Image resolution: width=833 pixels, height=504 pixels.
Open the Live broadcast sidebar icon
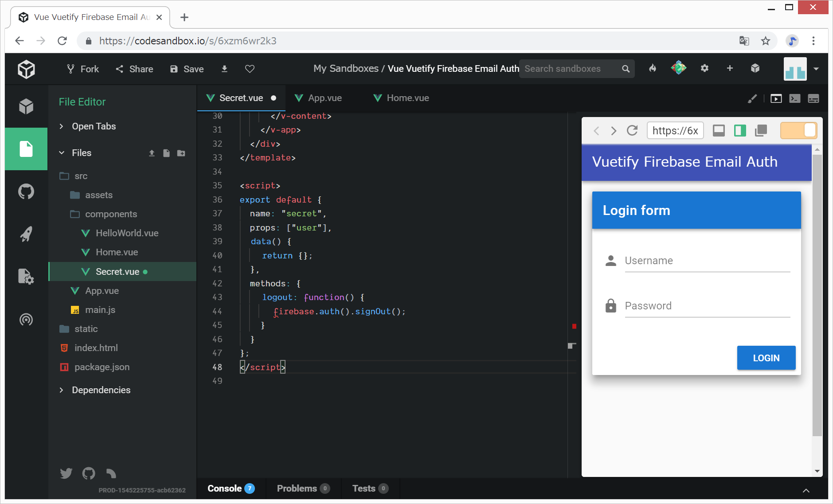pos(26,319)
